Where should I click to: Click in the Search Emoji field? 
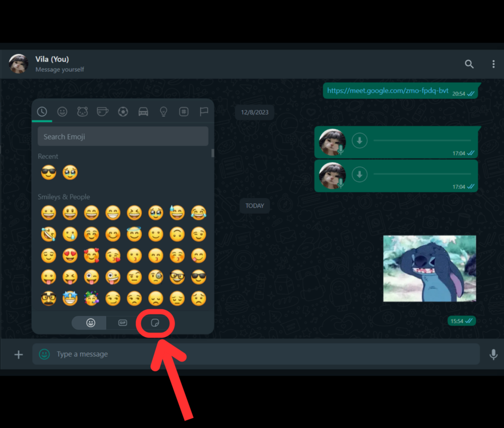pos(122,136)
